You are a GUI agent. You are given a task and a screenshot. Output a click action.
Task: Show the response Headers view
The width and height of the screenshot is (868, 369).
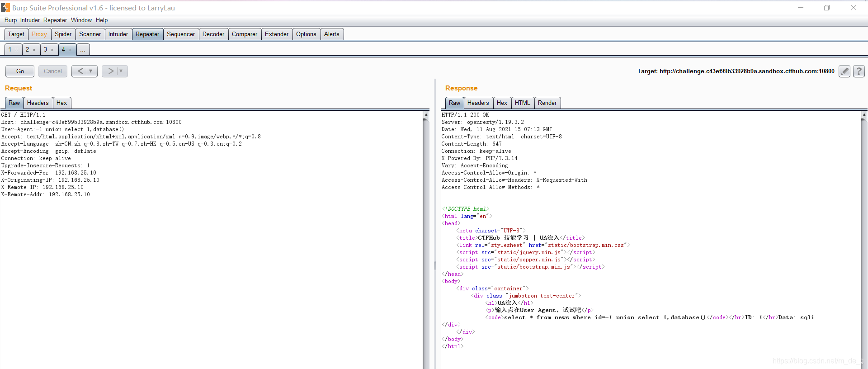pos(478,103)
